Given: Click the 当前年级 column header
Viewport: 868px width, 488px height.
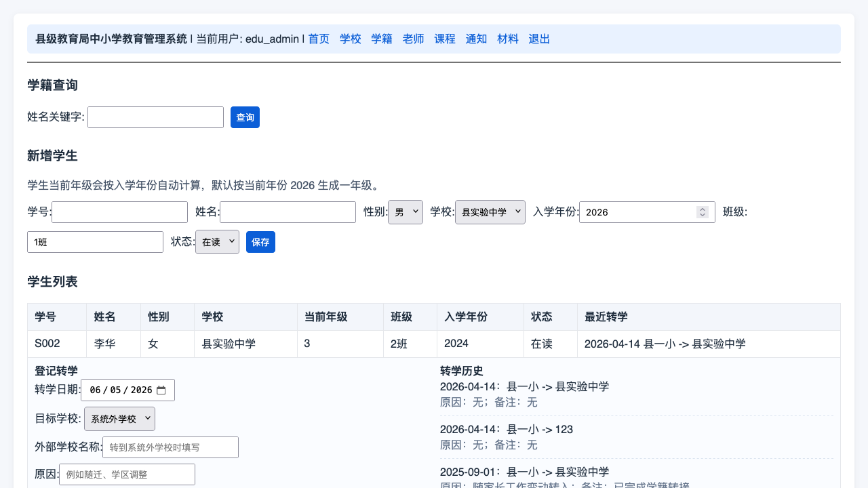Looking at the screenshot, I should 340,317.
